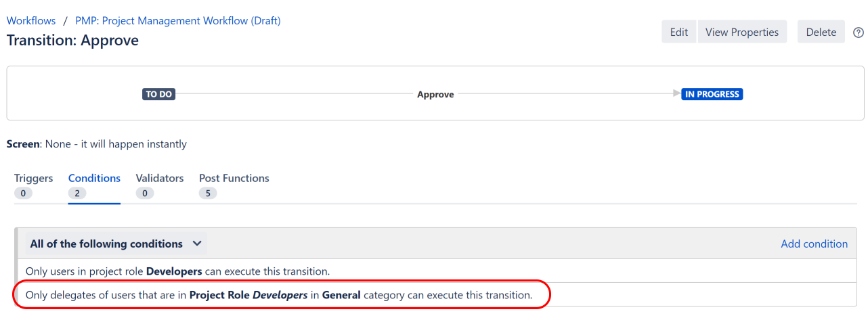Click the help question mark icon
The width and height of the screenshot is (868, 318).
pos(859,32)
